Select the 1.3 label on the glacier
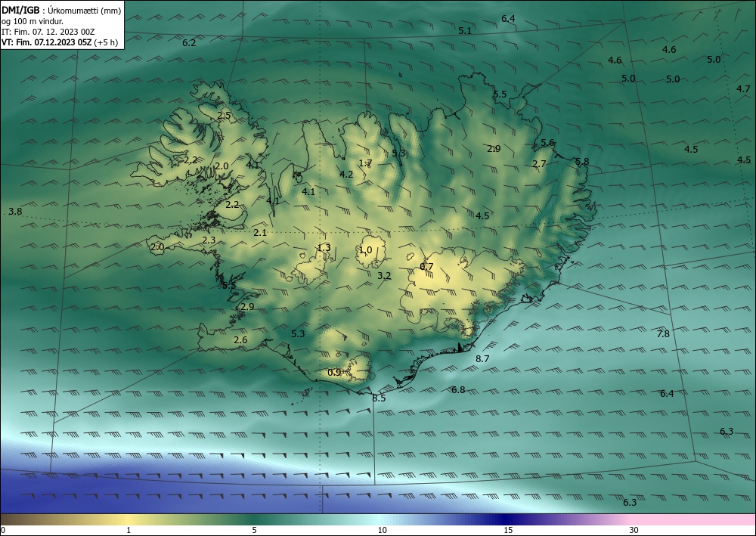The image size is (756, 536). [324, 248]
